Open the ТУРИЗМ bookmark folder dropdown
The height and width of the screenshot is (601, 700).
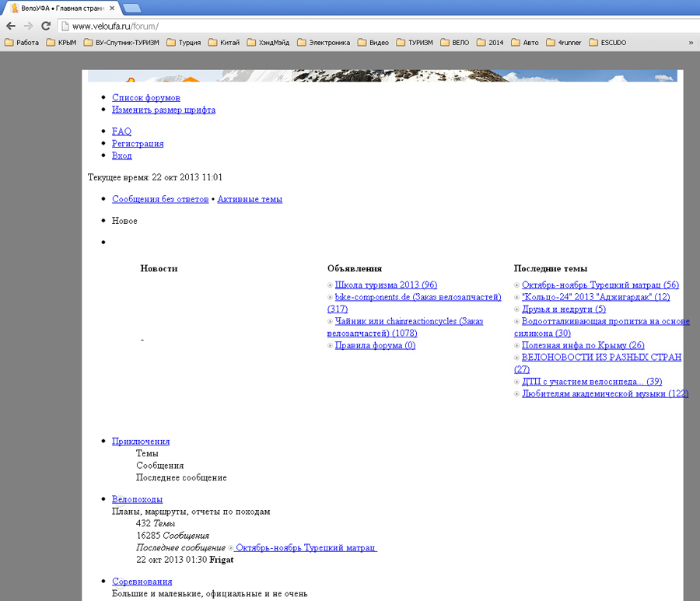click(415, 43)
